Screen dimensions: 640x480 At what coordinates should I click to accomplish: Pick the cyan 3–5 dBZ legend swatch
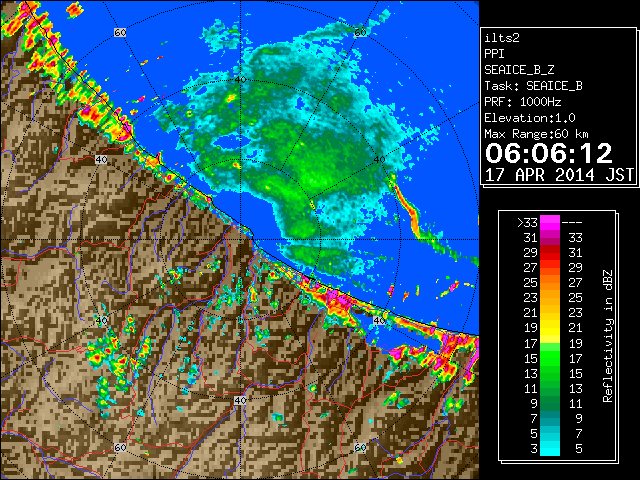pyautogui.click(x=550, y=448)
